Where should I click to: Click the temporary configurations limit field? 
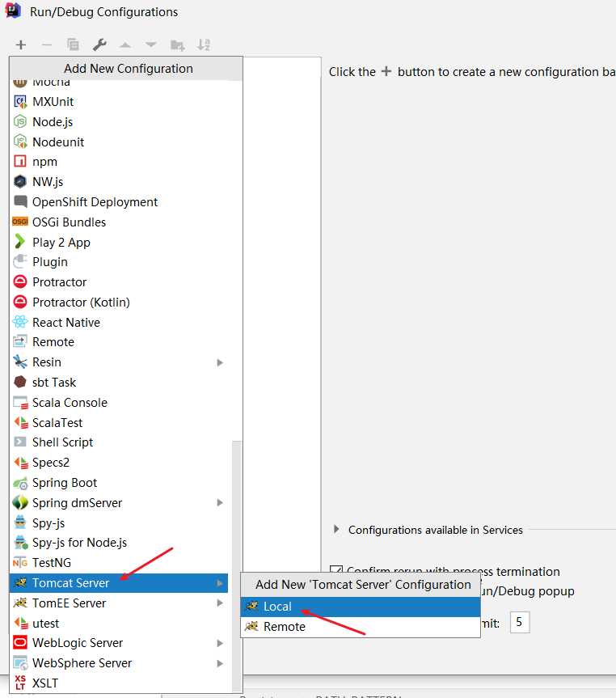click(520, 622)
